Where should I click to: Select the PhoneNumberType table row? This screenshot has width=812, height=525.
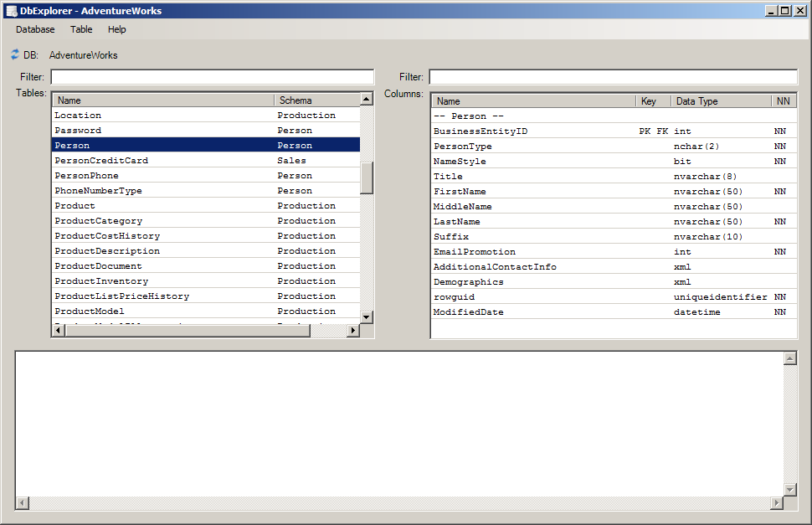pos(206,190)
